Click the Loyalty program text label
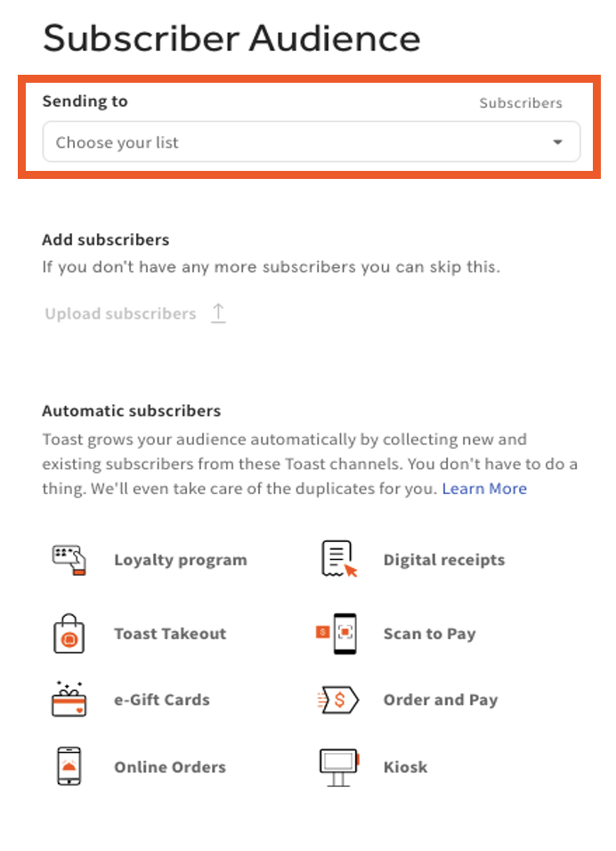Screen dimensions: 616x851 pos(180,560)
